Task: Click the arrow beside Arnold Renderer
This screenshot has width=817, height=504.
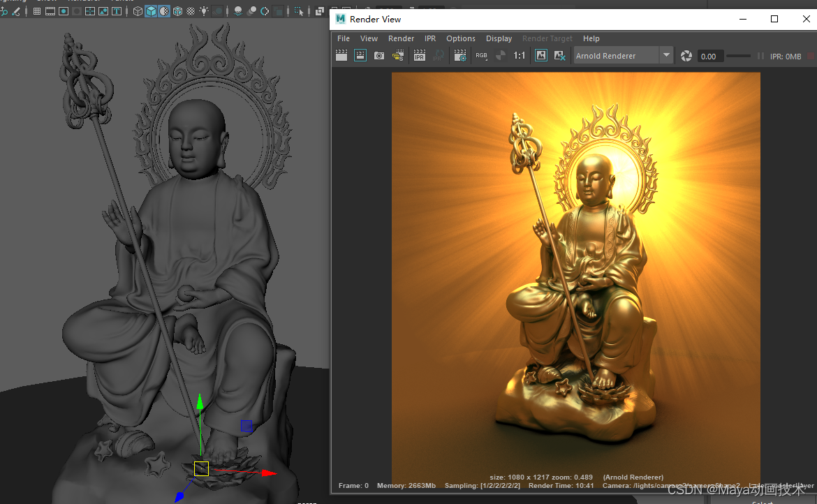Action: pyautogui.click(x=666, y=55)
